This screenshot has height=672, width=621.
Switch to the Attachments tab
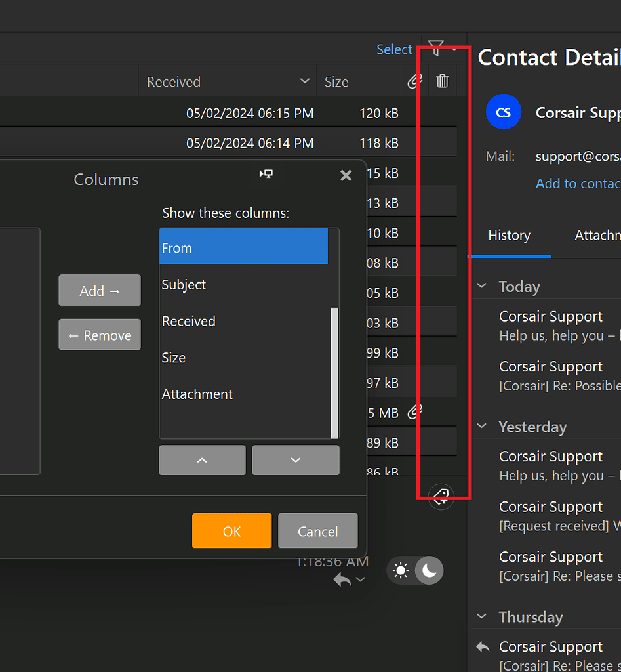[597, 236]
